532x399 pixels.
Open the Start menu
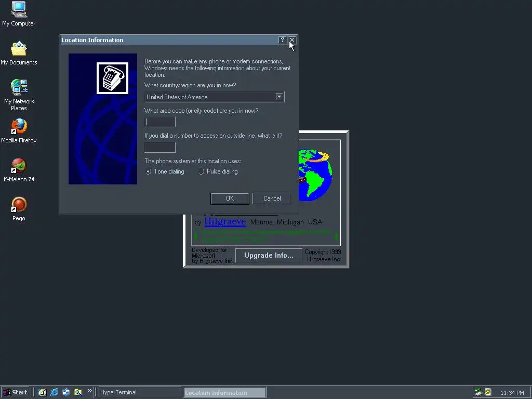(15, 392)
